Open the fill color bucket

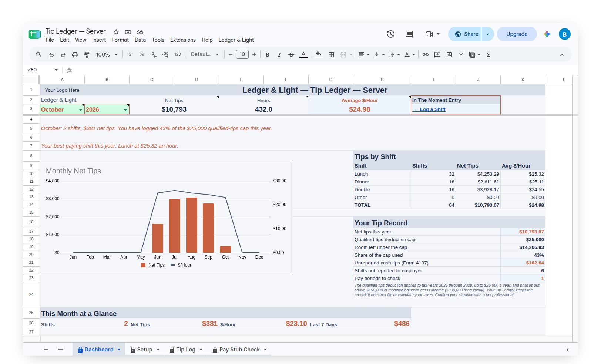tap(318, 54)
